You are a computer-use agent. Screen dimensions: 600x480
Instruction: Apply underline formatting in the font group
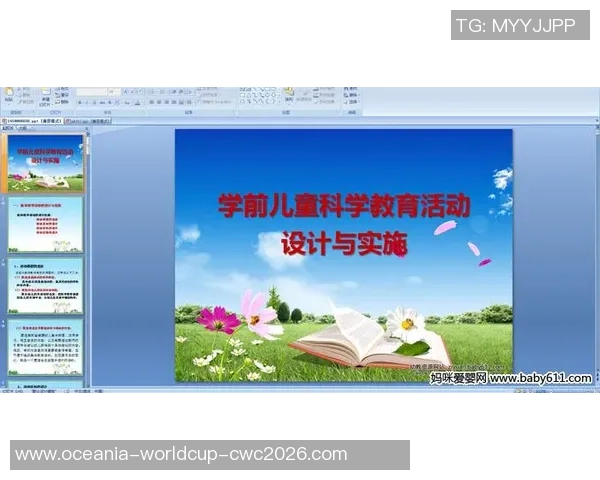pyautogui.click(x=94, y=103)
